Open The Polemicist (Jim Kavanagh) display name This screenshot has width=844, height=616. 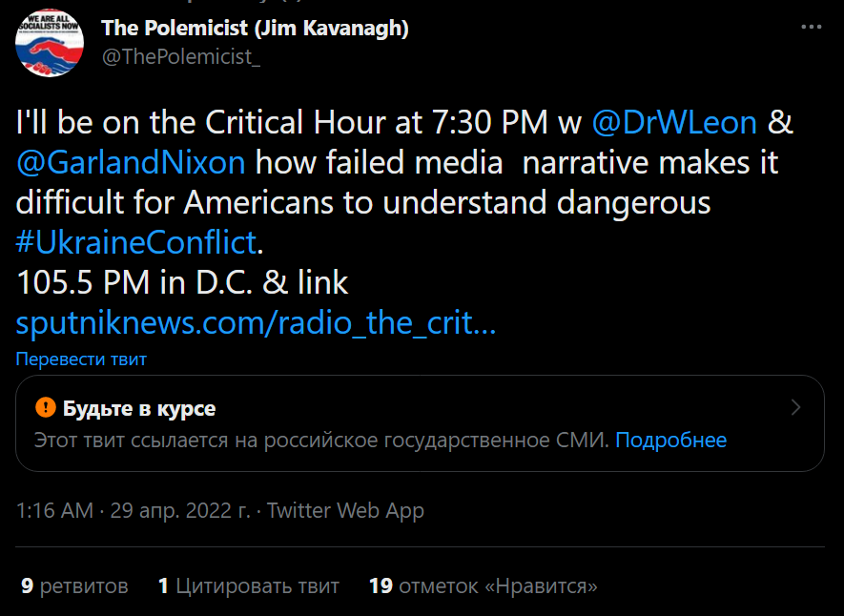pyautogui.click(x=255, y=28)
